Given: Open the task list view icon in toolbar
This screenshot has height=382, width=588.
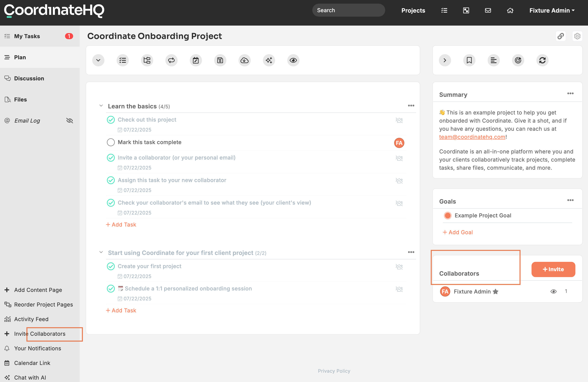Looking at the screenshot, I should point(123,60).
